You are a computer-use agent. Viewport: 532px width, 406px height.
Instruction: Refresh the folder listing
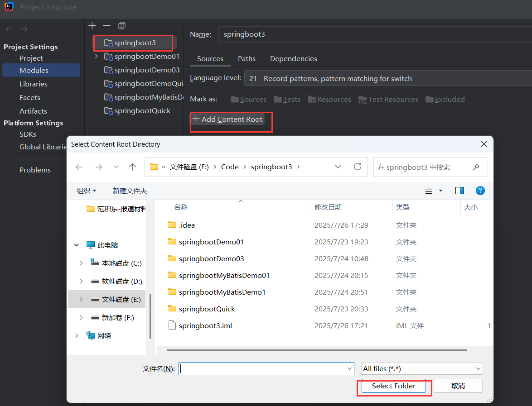(x=357, y=167)
